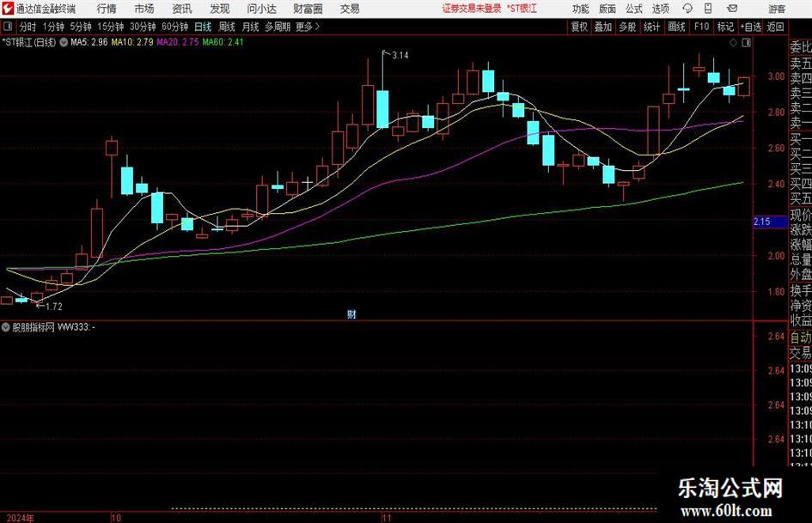This screenshot has width=812, height=523.
Task: Expand the 股朋指标网 indicator dropdown
Action: coord(6,327)
